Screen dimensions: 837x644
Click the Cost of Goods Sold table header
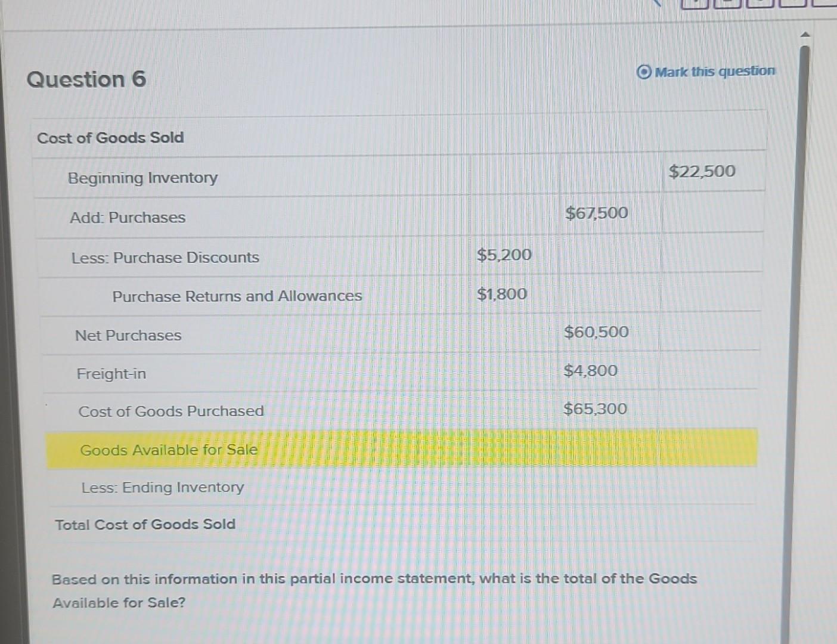(x=110, y=138)
